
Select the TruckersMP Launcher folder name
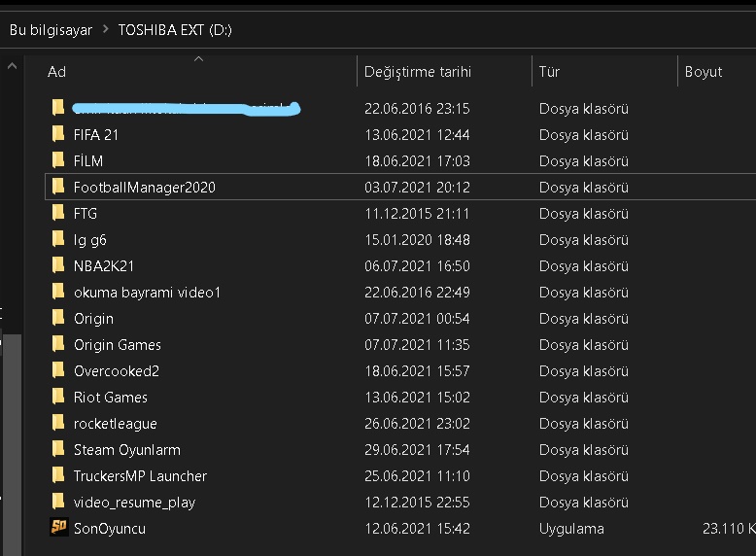[x=140, y=476]
